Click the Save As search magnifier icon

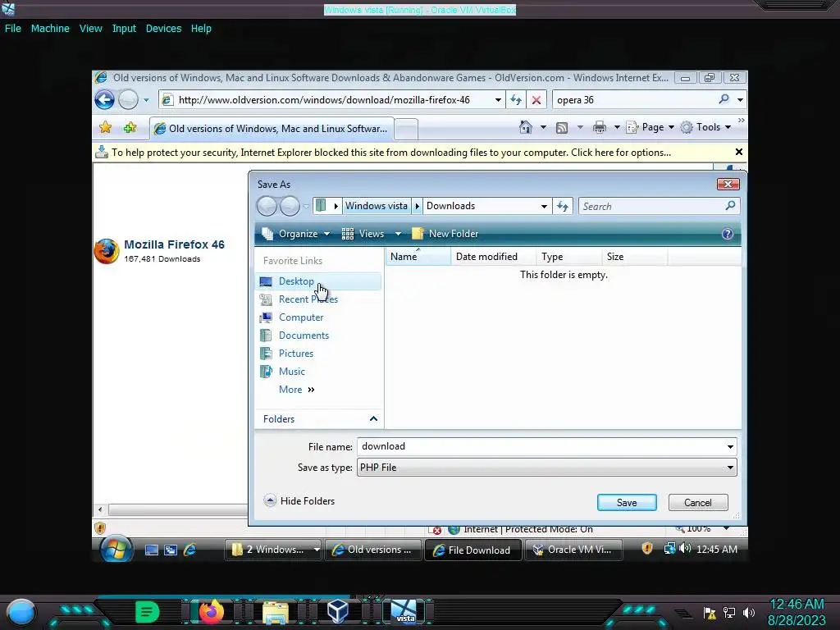tap(730, 206)
